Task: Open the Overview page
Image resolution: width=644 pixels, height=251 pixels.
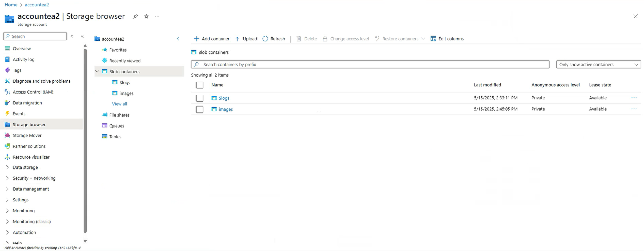Action: (22, 49)
